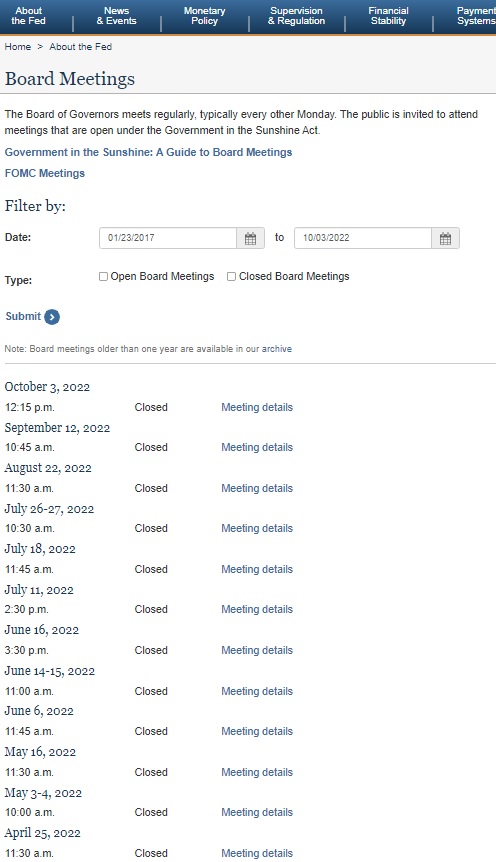Viewport: 496px width, 862px height.
Task: Open the Financial Stability menu
Action: coord(388,16)
